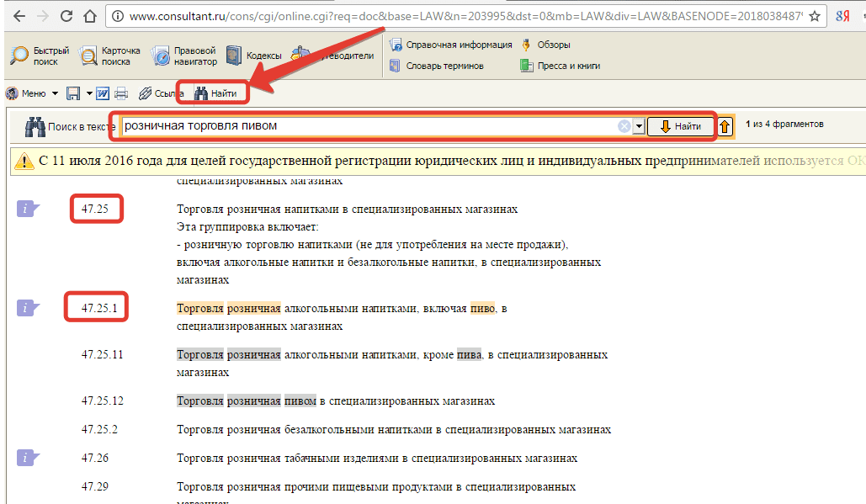Open Путеводители section
This screenshot has height=504, width=866.
[x=332, y=56]
